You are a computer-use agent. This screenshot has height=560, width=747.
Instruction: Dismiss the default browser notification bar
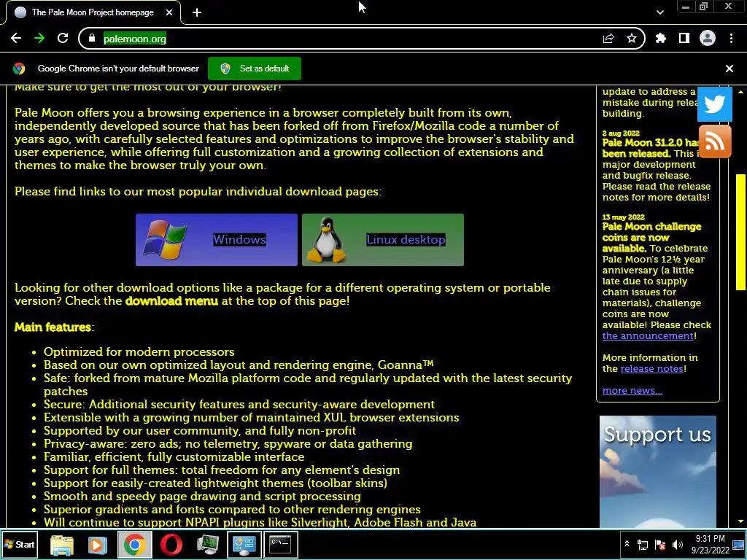pos(729,69)
